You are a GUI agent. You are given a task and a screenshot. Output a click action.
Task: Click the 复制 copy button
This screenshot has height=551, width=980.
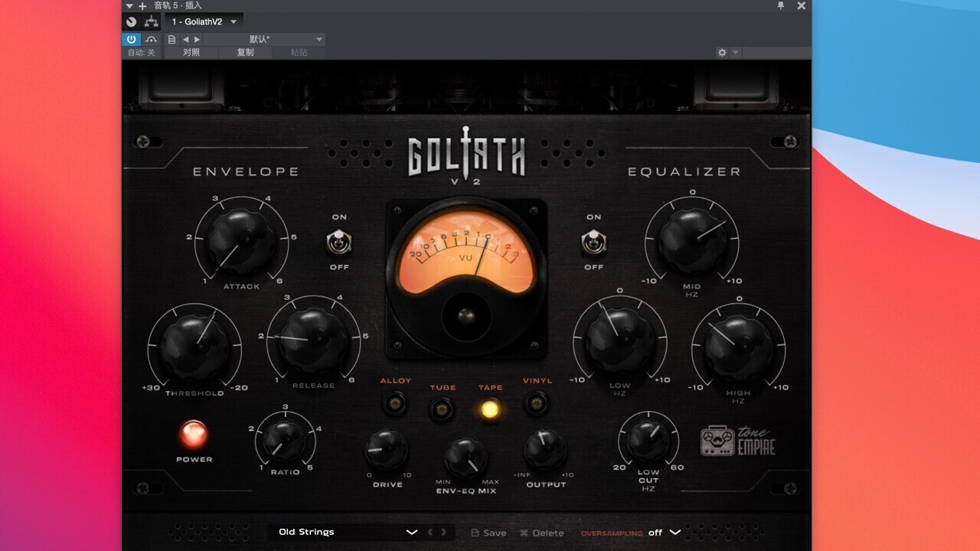tap(245, 53)
